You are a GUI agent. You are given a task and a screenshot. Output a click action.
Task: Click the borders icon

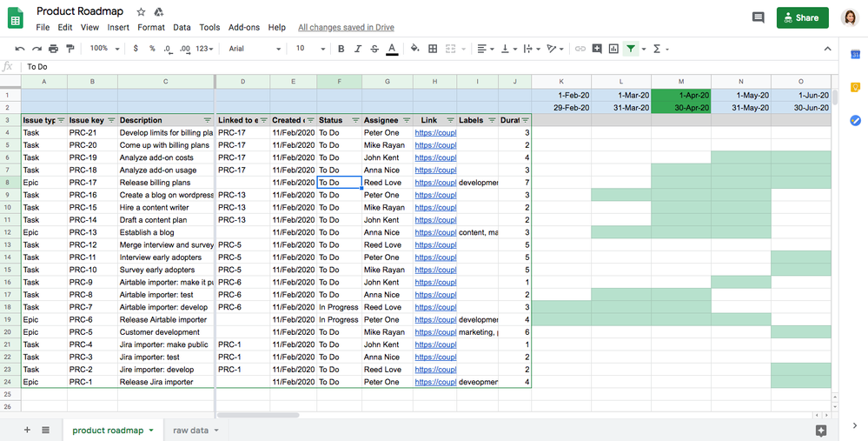coord(433,49)
